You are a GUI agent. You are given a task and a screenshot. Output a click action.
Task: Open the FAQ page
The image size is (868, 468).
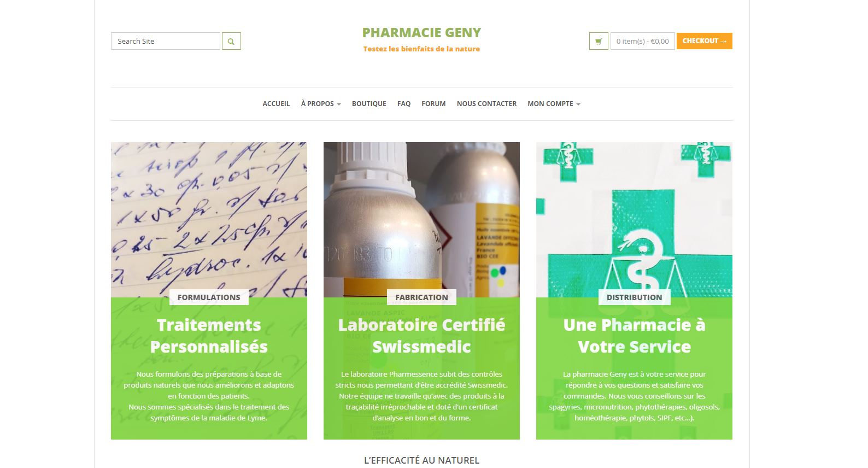coord(404,104)
